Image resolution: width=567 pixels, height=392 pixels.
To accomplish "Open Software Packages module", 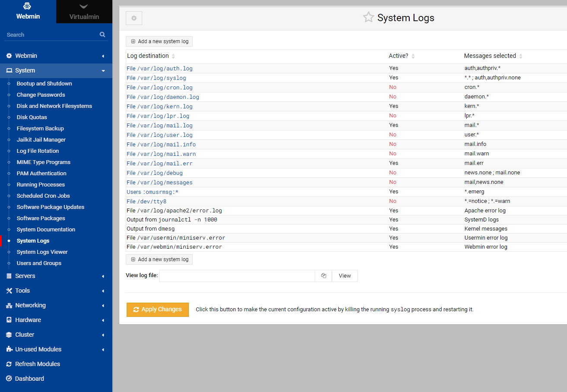I will coord(41,218).
